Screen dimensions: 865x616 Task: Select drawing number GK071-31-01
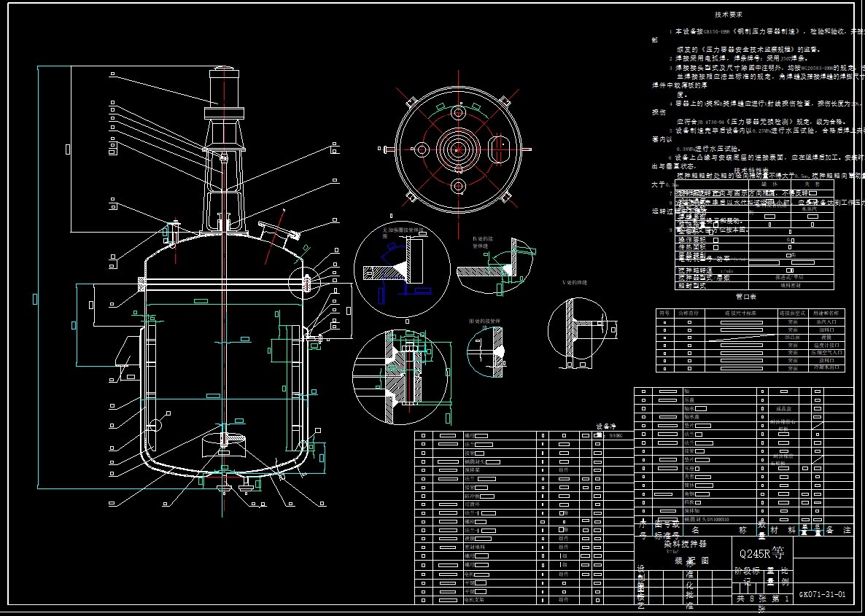[822, 594]
